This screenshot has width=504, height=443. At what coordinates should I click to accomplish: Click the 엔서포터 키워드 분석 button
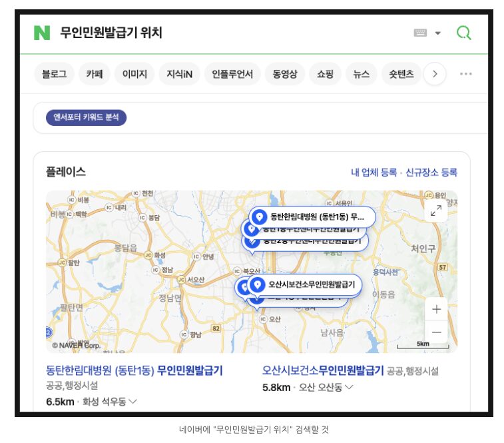point(86,117)
